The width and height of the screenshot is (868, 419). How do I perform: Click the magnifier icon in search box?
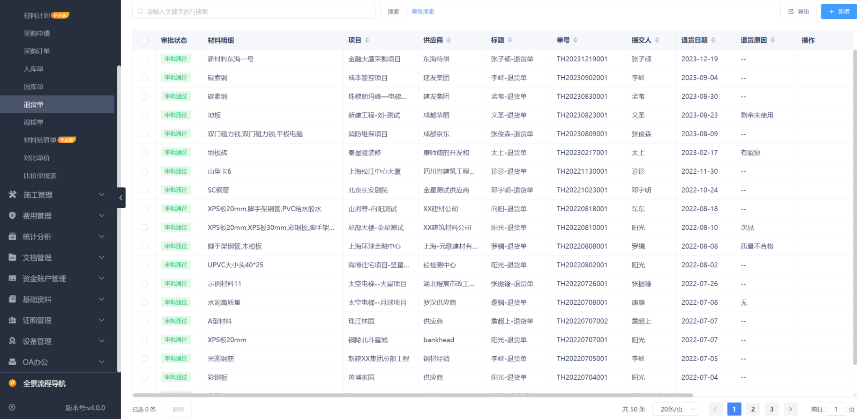pos(141,11)
